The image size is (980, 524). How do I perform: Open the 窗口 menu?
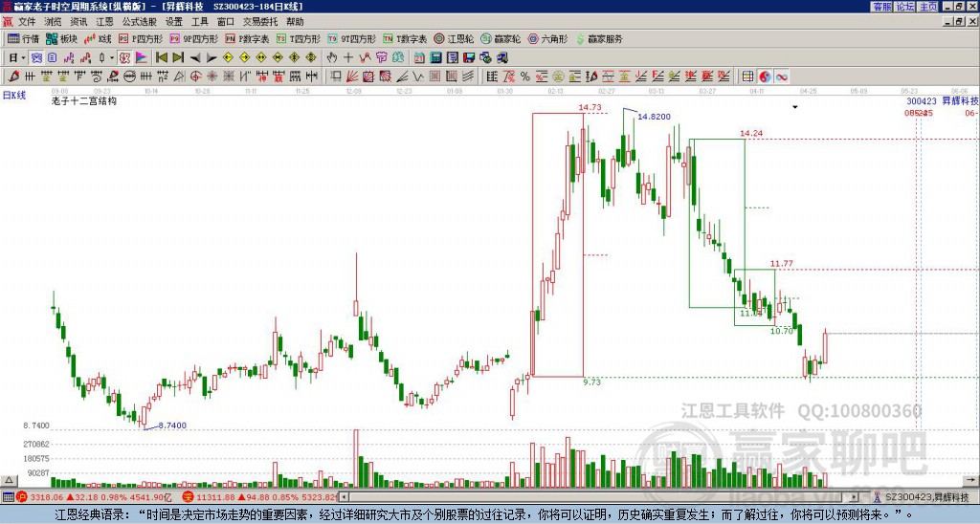tap(226, 22)
